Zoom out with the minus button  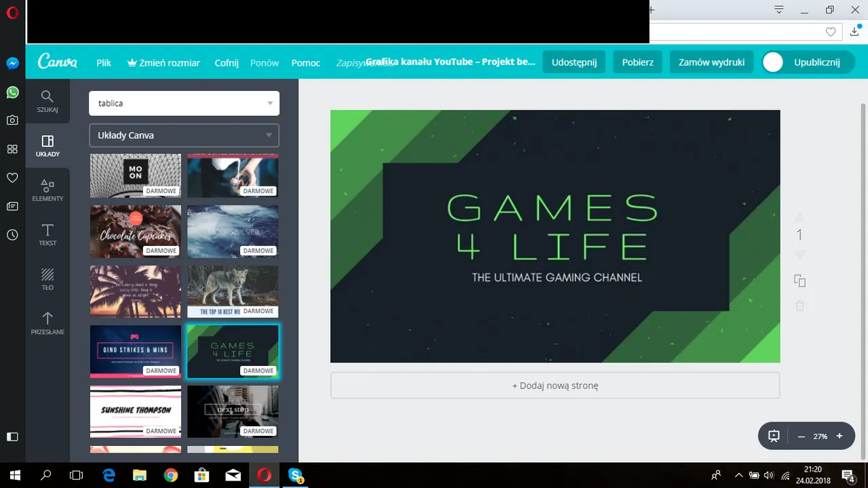click(x=801, y=436)
